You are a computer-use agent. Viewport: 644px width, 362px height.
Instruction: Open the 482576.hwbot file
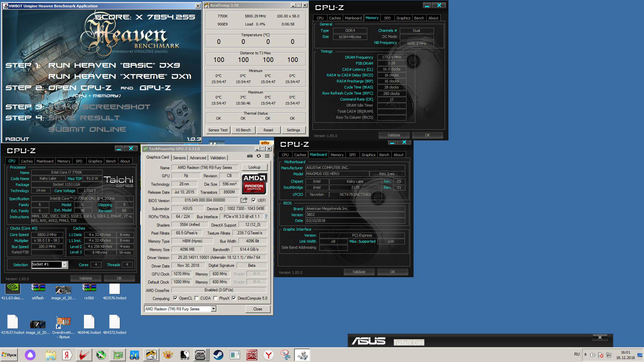point(114,291)
